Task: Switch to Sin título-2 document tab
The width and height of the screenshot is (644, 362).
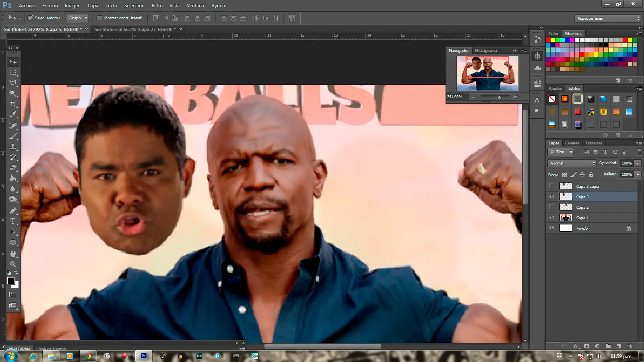Action: click(135, 29)
